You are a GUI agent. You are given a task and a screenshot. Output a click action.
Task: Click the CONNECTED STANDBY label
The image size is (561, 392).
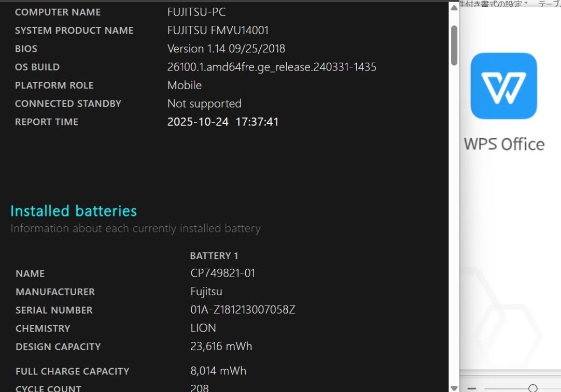pos(68,104)
